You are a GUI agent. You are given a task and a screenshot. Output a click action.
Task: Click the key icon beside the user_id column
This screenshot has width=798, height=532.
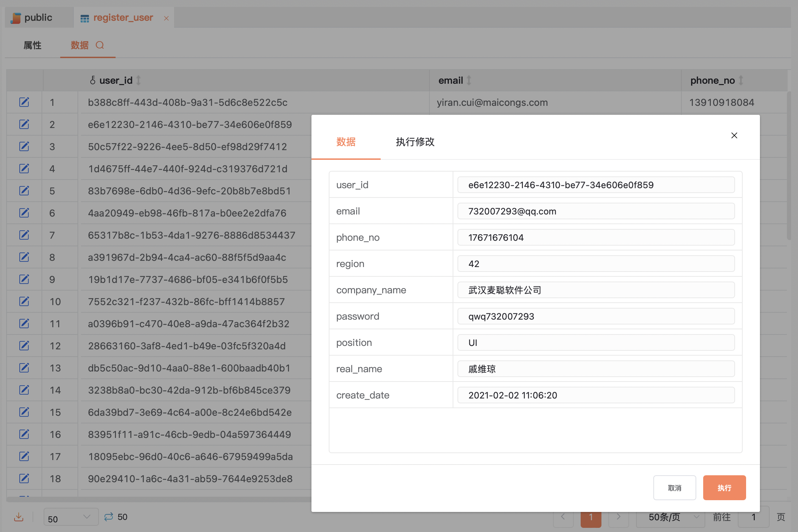[92, 80]
